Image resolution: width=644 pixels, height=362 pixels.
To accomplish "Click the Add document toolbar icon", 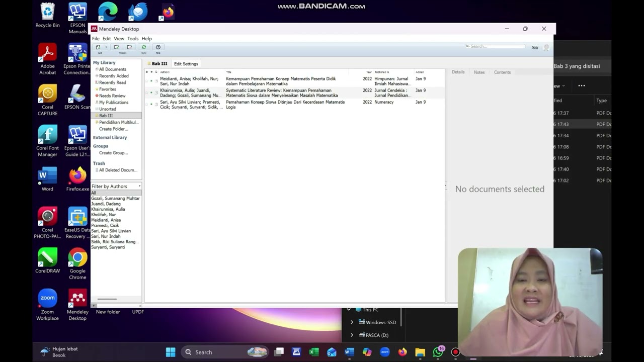I will pyautogui.click(x=98, y=47).
